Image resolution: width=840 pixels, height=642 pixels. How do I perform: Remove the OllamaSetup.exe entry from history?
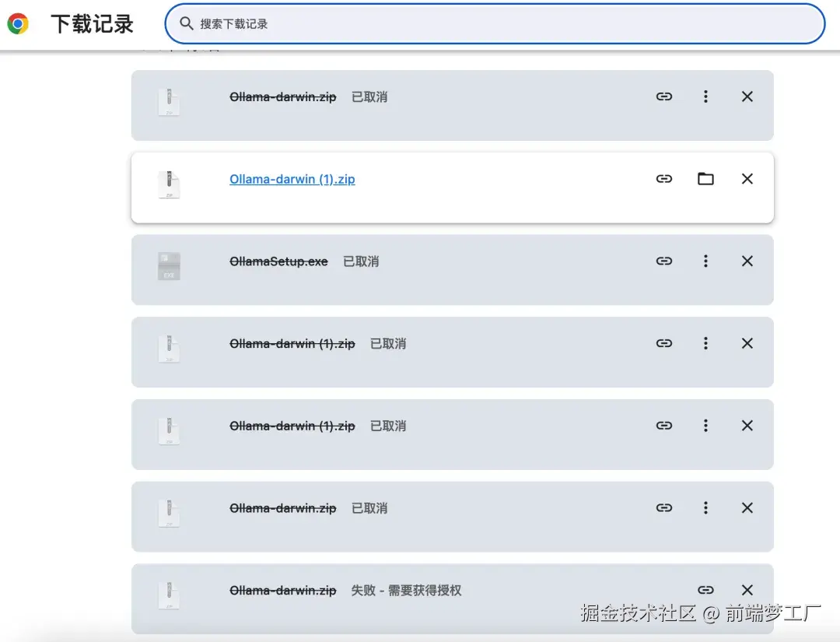[747, 261]
